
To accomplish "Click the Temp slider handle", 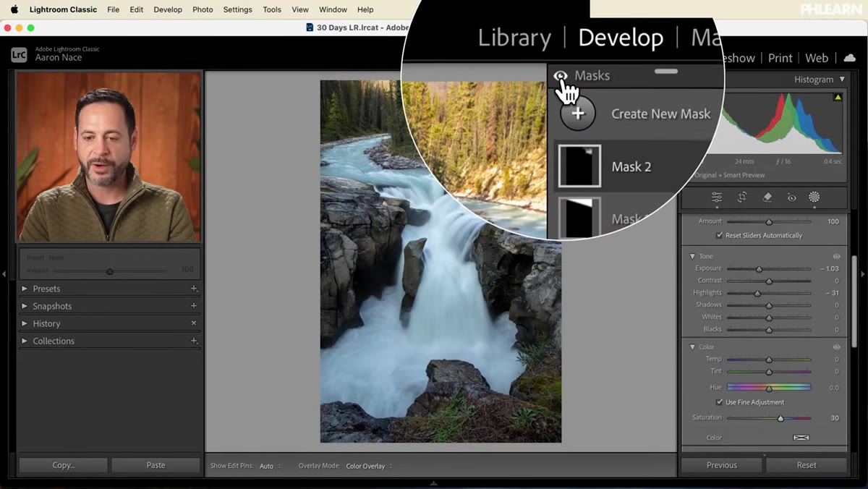I will (769, 360).
